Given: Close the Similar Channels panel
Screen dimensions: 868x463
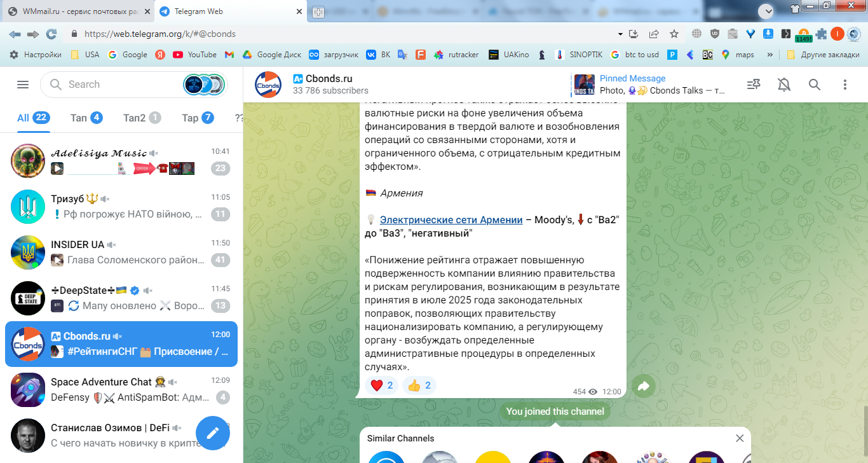Looking at the screenshot, I should pyautogui.click(x=740, y=438).
